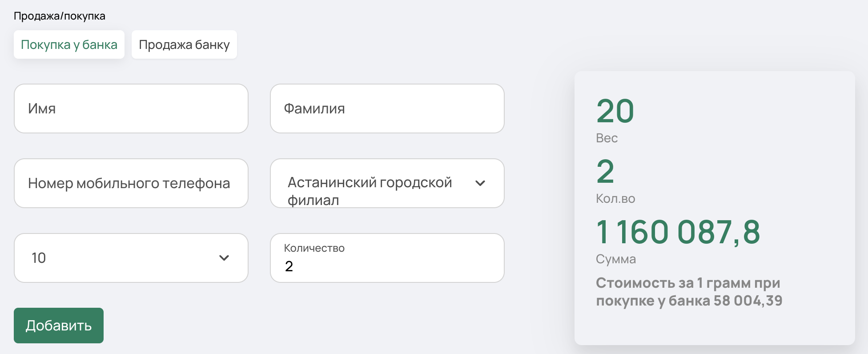Focus the Фамилия text field

[387, 109]
